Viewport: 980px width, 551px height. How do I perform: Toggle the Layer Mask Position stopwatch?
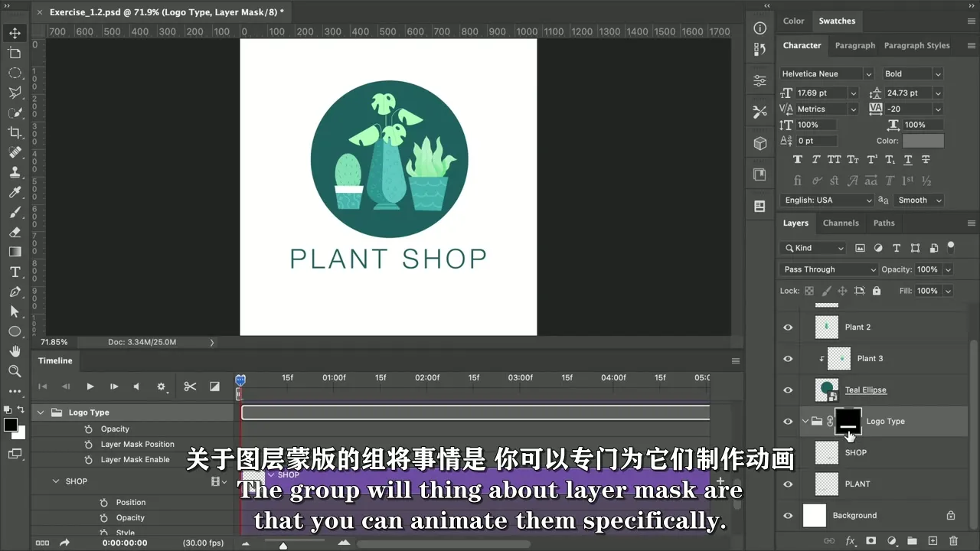point(89,445)
